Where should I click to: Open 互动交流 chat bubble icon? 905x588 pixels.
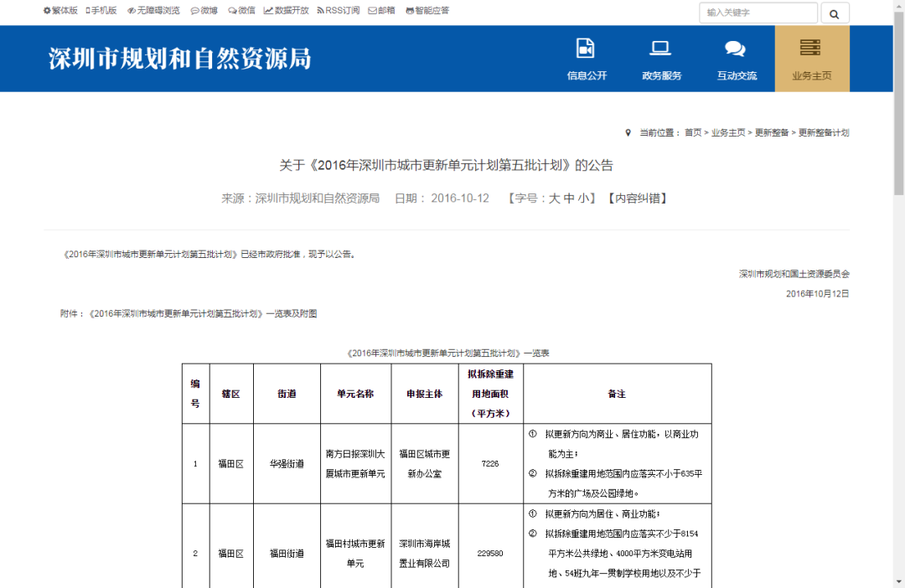(736, 49)
